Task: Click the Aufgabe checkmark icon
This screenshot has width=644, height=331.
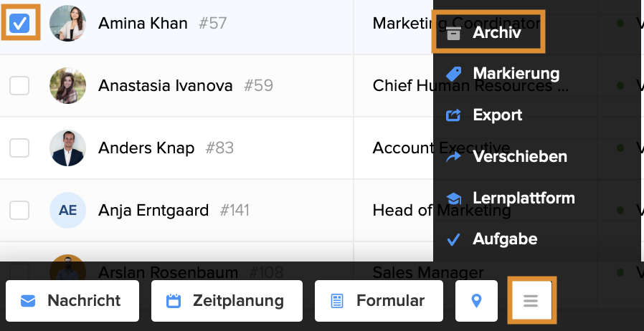Action: pos(453,239)
